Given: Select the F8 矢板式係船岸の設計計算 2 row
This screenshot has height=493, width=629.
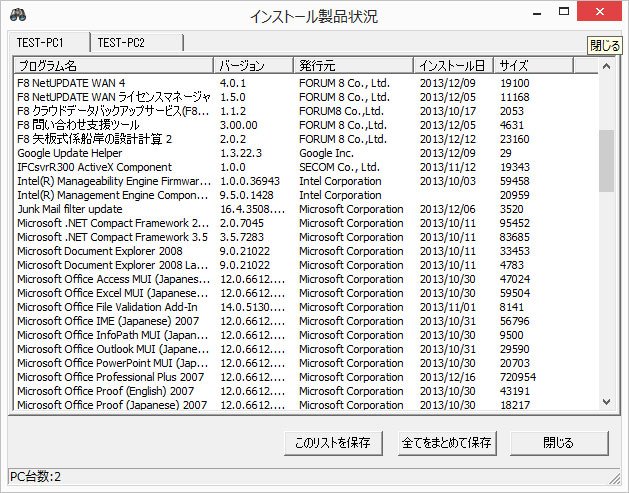Looking at the screenshot, I should point(306,139).
